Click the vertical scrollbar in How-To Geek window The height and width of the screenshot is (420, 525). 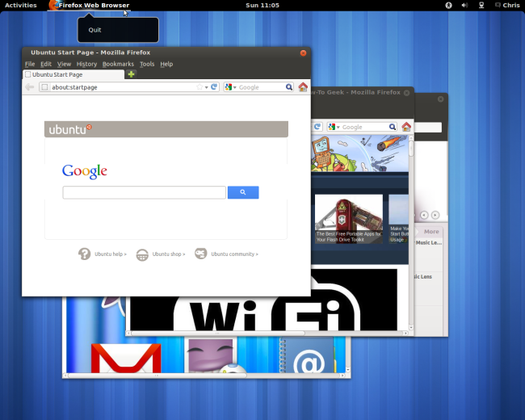[x=411, y=149]
